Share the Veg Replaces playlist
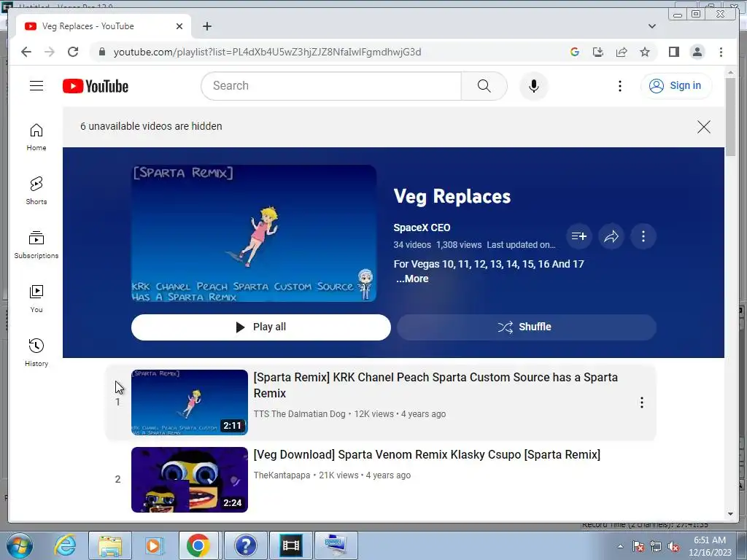Viewport: 747px width, 560px height. point(611,236)
